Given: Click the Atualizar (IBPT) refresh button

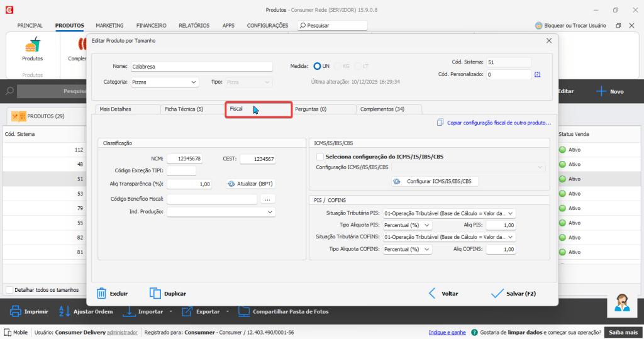Looking at the screenshot, I should pyautogui.click(x=251, y=184).
